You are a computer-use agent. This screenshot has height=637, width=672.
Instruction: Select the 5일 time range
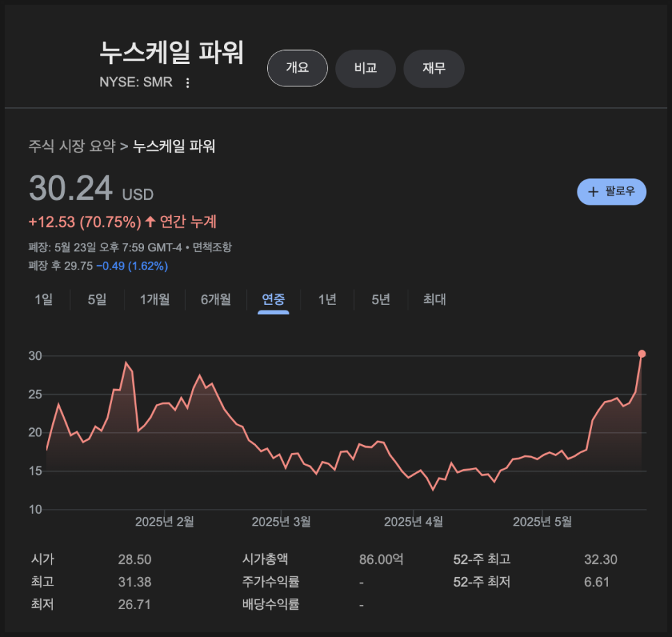point(97,299)
